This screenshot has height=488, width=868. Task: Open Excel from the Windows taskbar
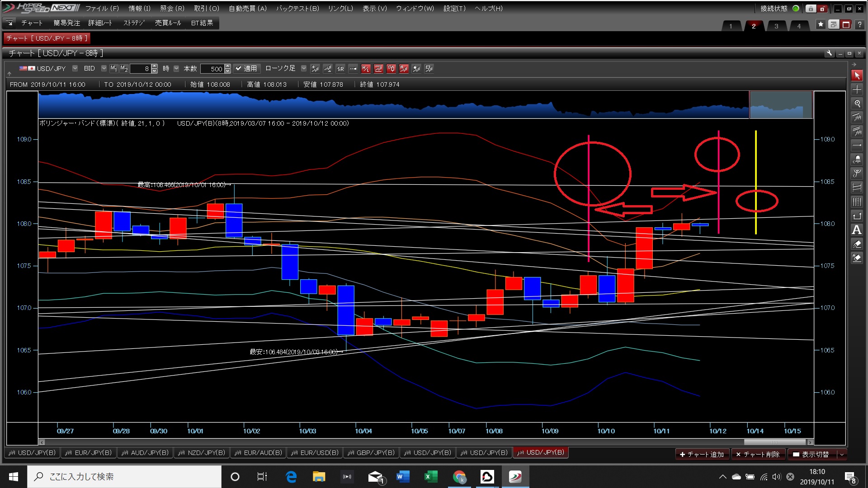[x=430, y=477]
